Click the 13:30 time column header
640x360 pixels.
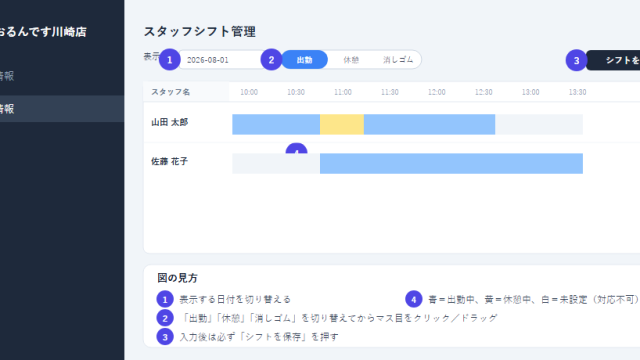click(x=578, y=92)
